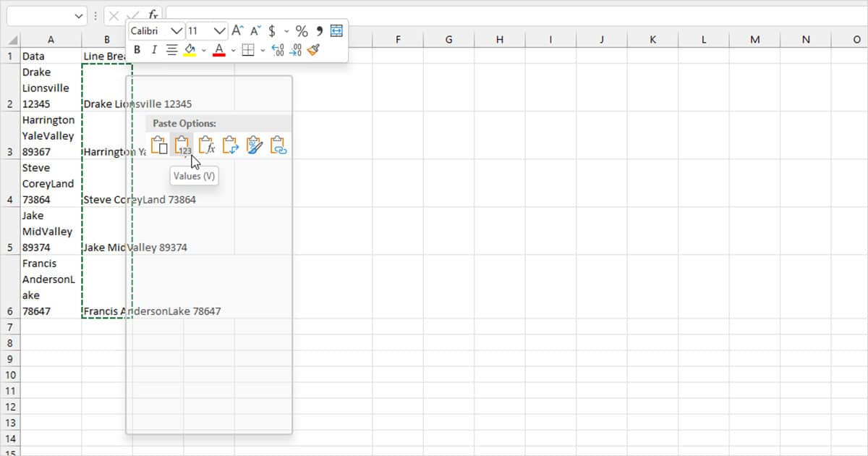Click the Increase Font Size button
Screen dimensions: 868x456
coord(237,30)
